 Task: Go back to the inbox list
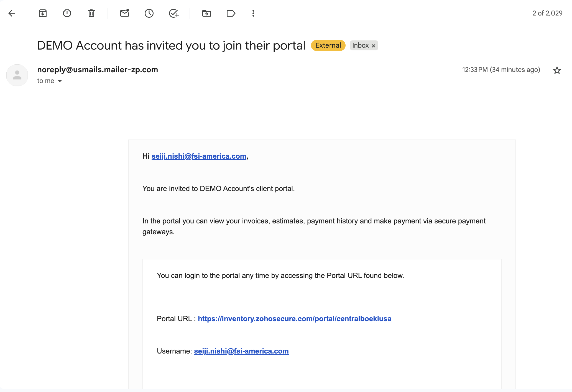tap(12, 13)
